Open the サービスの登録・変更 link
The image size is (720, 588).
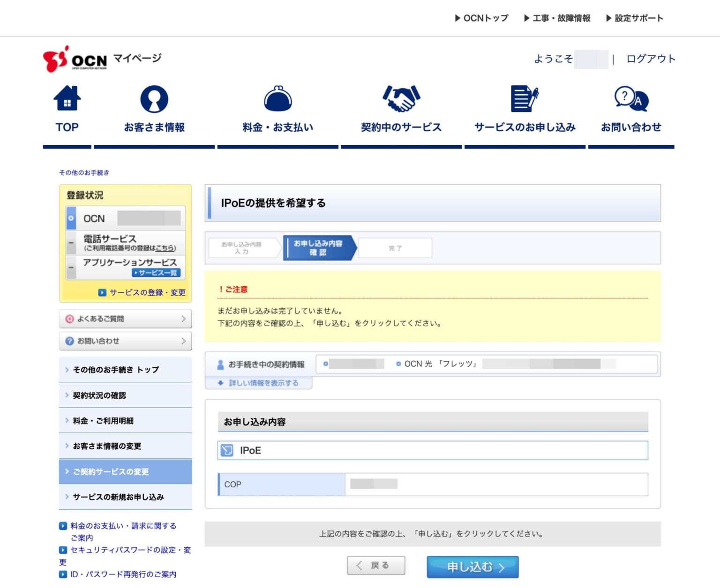(x=142, y=292)
